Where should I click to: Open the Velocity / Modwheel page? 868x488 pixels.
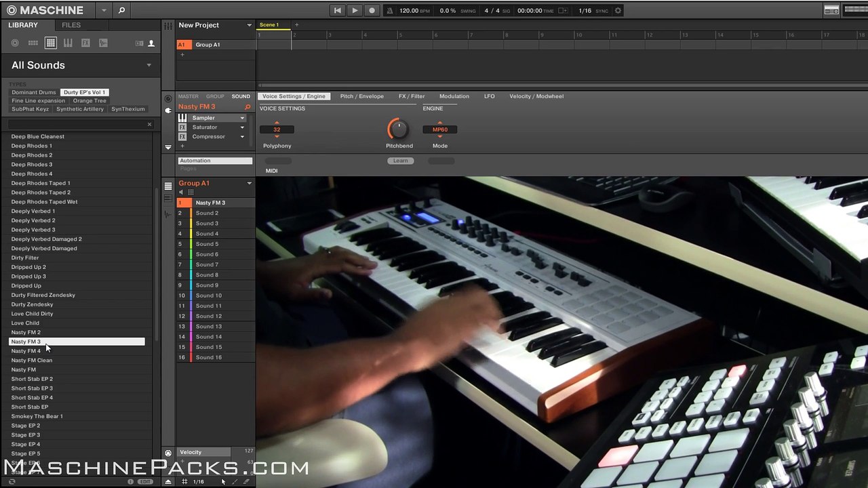(x=536, y=96)
